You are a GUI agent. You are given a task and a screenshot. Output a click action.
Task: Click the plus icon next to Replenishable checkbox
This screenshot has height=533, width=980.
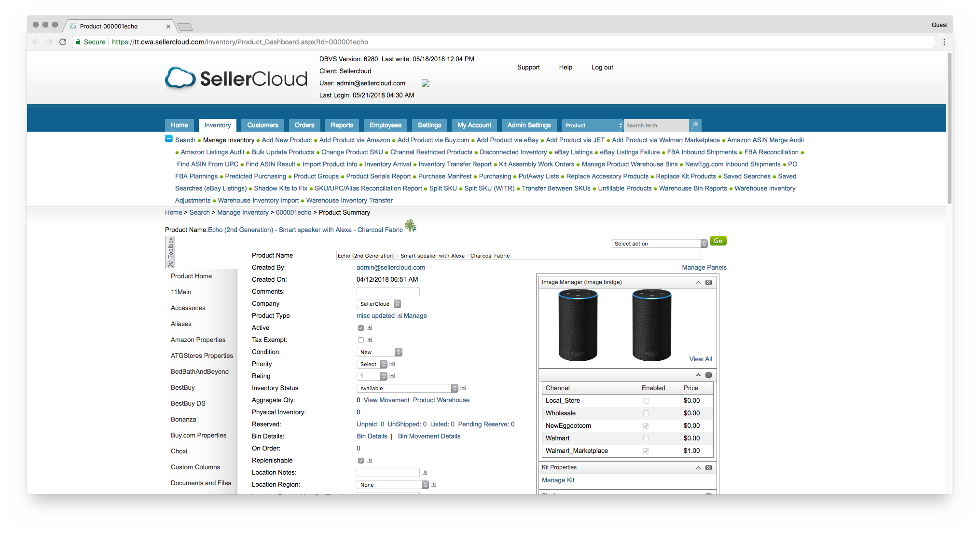(x=370, y=460)
